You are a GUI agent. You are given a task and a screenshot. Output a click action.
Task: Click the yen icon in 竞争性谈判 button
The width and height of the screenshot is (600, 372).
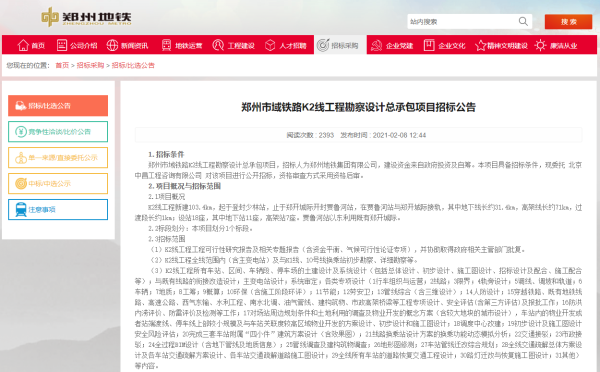click(x=21, y=132)
